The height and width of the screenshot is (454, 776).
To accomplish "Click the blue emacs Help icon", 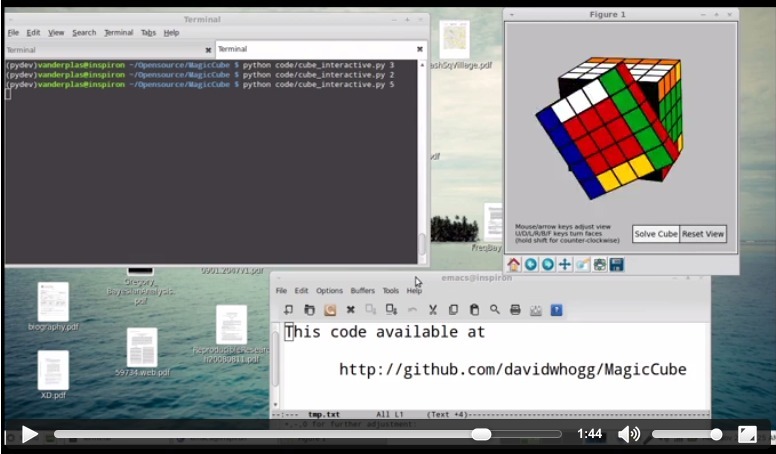I will point(556,310).
